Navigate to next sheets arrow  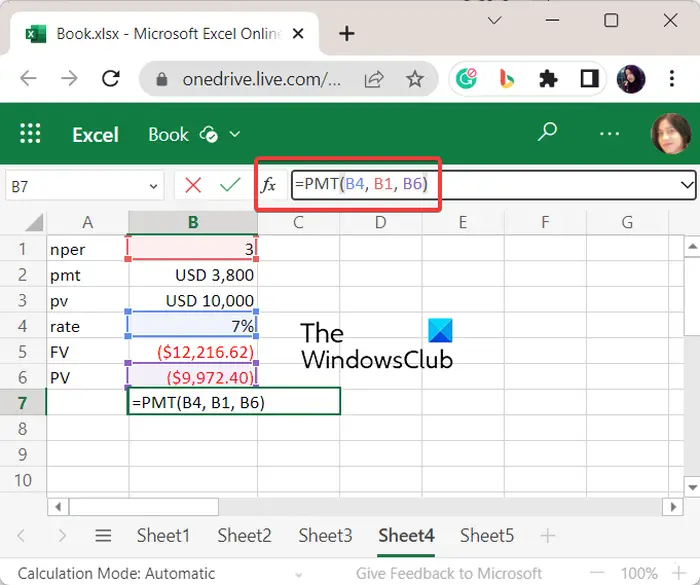(62, 535)
